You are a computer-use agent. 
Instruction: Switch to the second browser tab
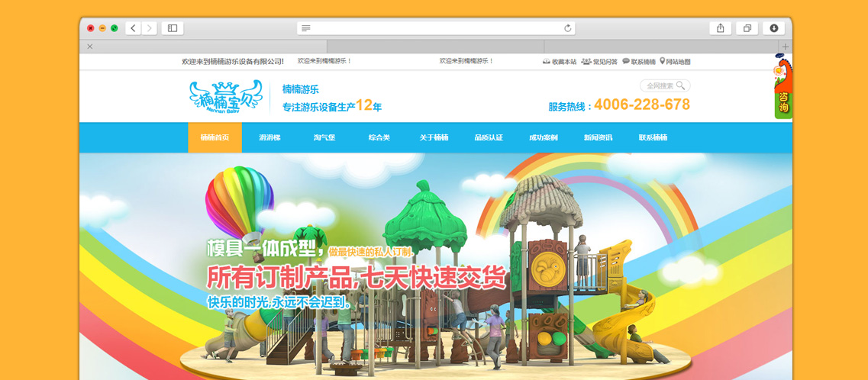[x=435, y=47]
